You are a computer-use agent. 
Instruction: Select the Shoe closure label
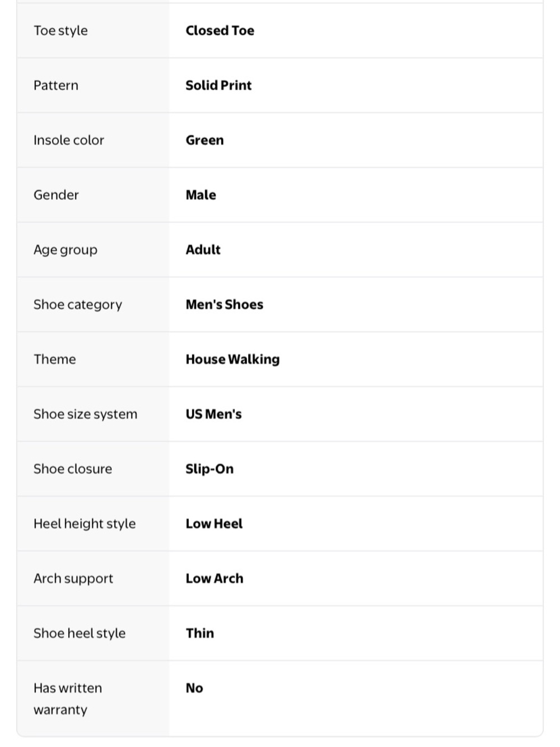(73, 469)
